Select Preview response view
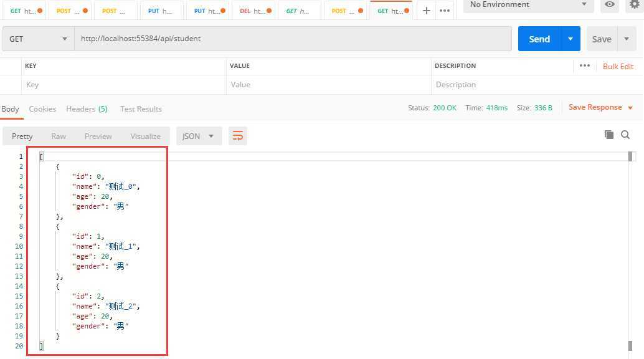The image size is (644, 359). [98, 136]
